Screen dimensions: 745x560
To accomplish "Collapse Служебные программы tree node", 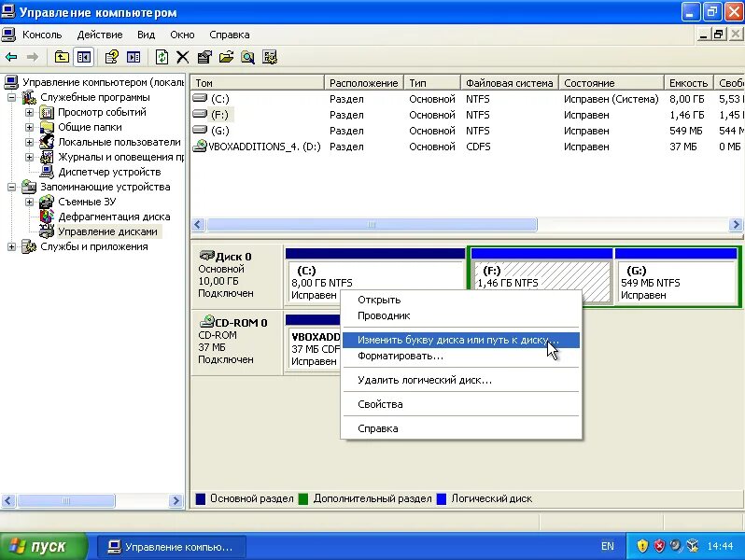I will pos(11,98).
